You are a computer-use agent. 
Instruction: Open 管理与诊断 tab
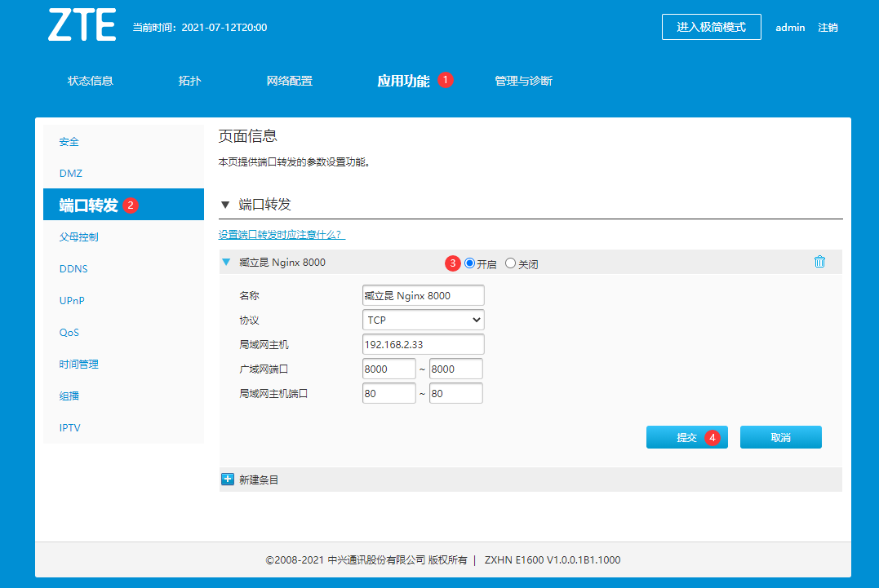(x=523, y=81)
